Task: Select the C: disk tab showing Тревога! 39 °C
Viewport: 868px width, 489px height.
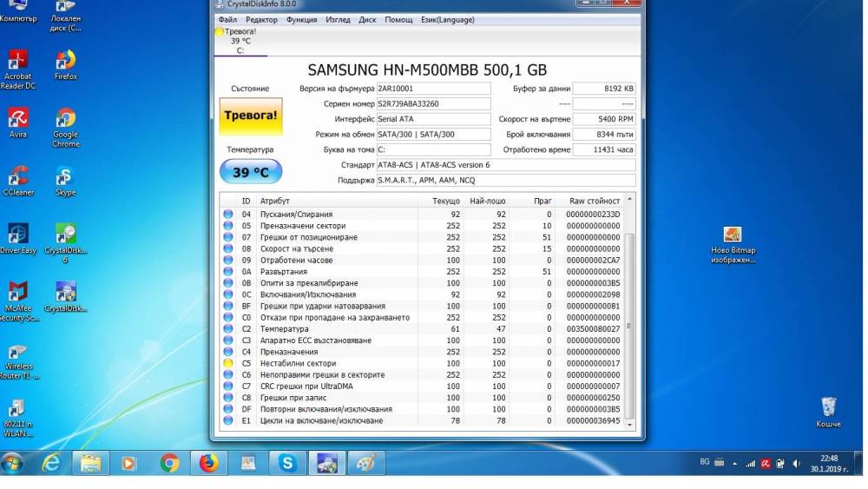Action: click(x=240, y=41)
